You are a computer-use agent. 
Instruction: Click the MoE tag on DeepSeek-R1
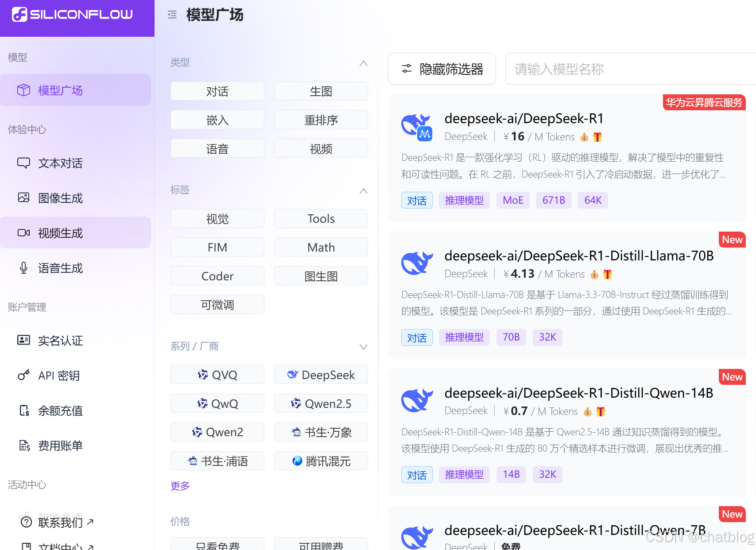pos(513,200)
